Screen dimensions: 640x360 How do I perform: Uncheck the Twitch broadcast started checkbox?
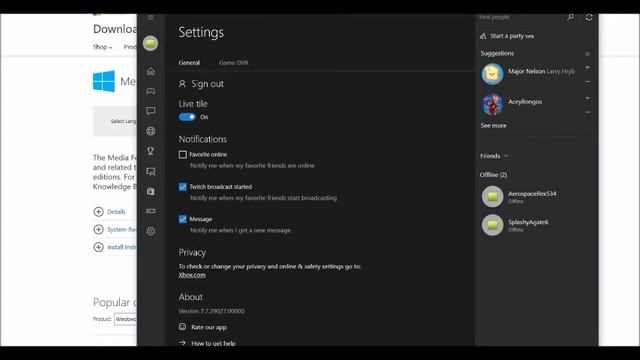(x=182, y=187)
